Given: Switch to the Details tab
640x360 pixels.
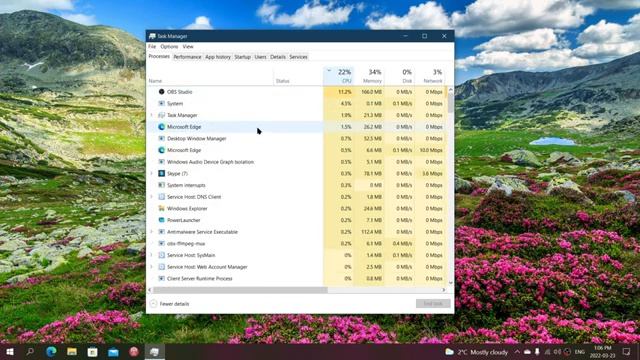Looking at the screenshot, I should tap(278, 57).
